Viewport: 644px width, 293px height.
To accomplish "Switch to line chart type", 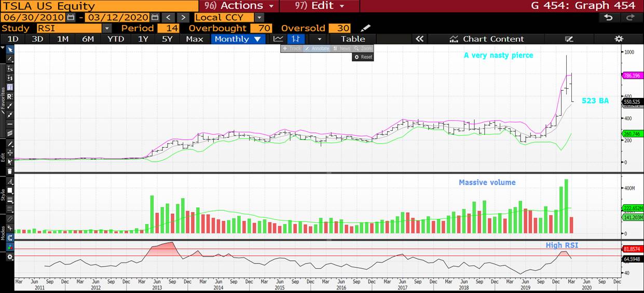I will click(278, 39).
